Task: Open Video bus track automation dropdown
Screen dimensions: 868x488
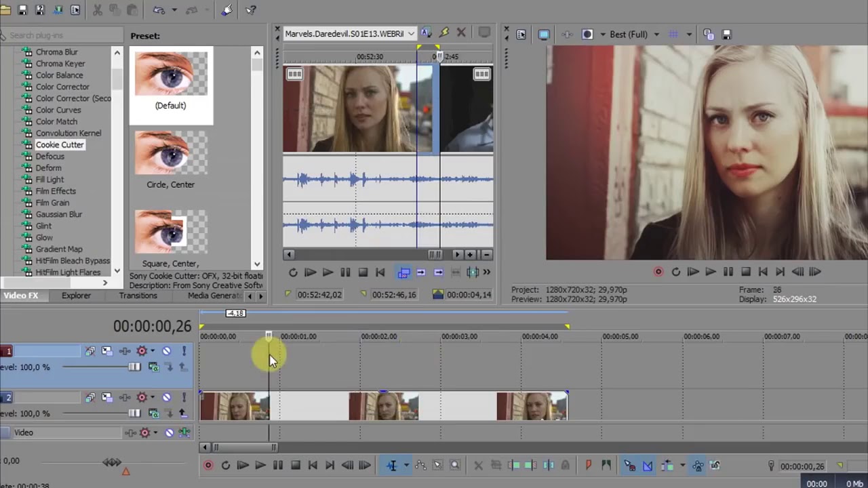Action: (155, 432)
